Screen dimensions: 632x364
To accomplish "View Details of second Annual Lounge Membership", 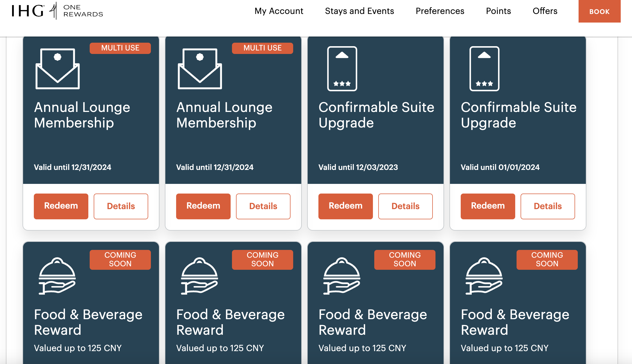I will click(x=263, y=206).
